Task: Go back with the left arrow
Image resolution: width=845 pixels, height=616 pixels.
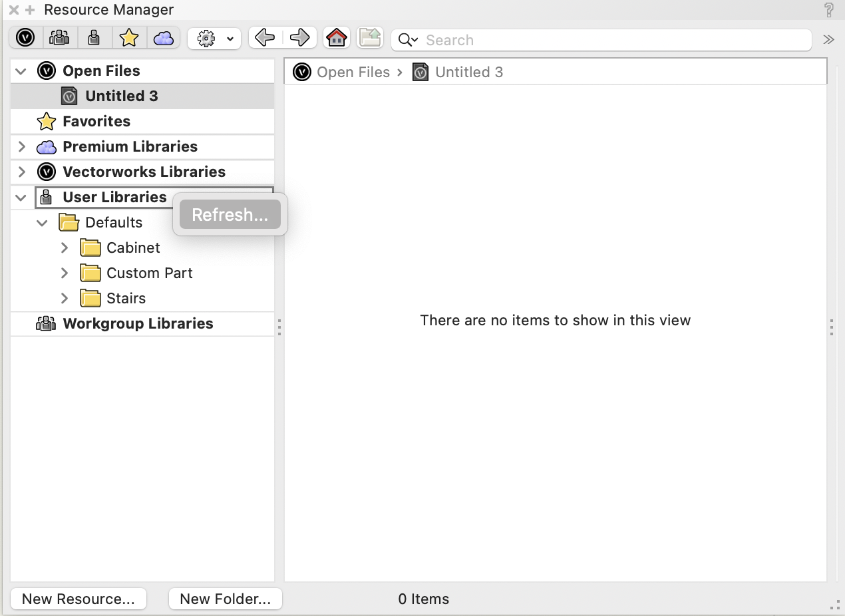Action: 265,38
